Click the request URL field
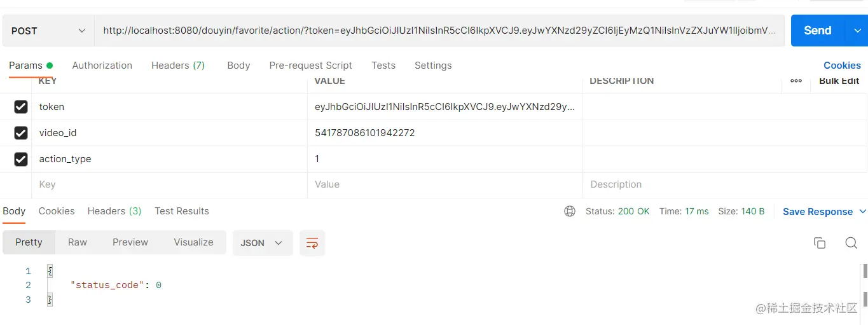This screenshot has width=868, height=325. pyautogui.click(x=439, y=31)
